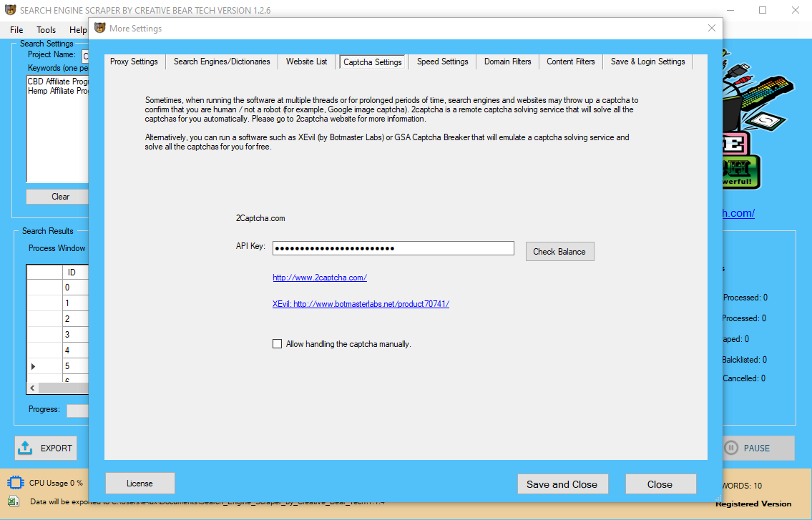Open the Speed Settings tab
The height and width of the screenshot is (520, 812).
coord(441,62)
